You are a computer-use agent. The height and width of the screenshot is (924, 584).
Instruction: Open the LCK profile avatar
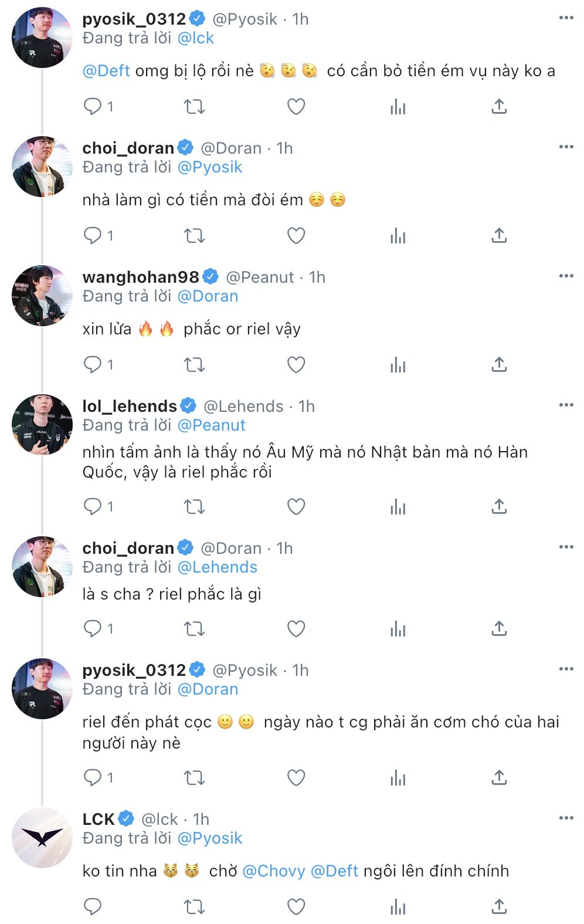(x=42, y=838)
